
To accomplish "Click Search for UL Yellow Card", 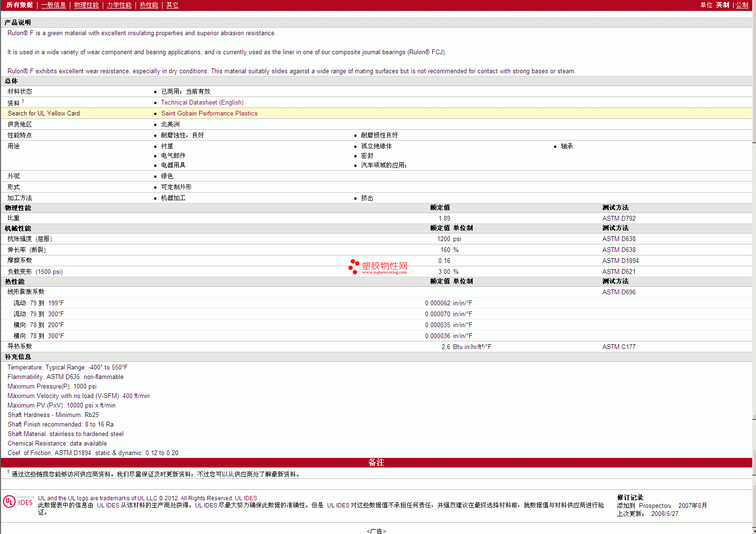I will coord(44,113).
